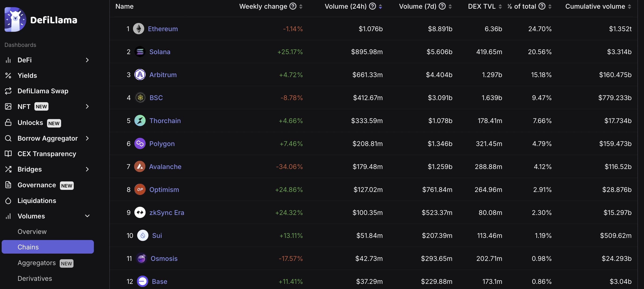
Task: Open the Thorchain link
Action: (x=165, y=121)
